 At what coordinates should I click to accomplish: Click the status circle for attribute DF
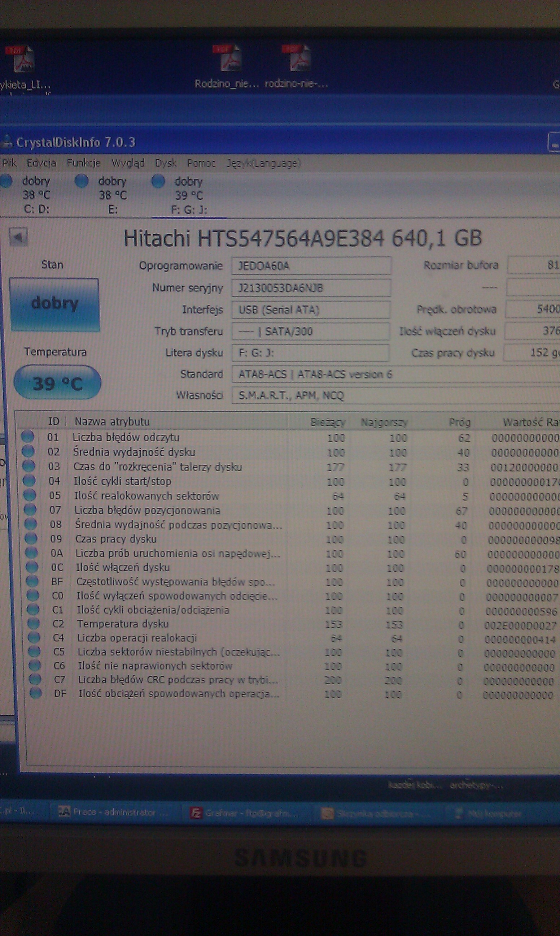(35, 693)
